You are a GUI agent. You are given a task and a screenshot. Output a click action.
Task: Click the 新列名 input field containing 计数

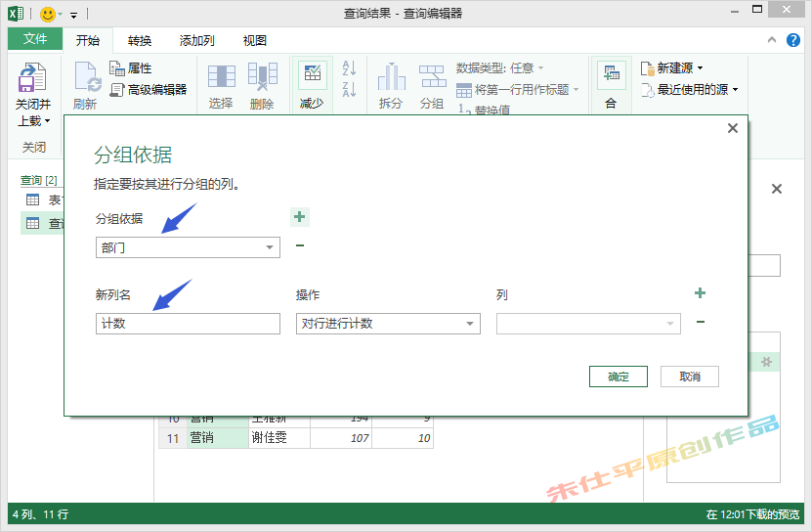click(x=188, y=324)
